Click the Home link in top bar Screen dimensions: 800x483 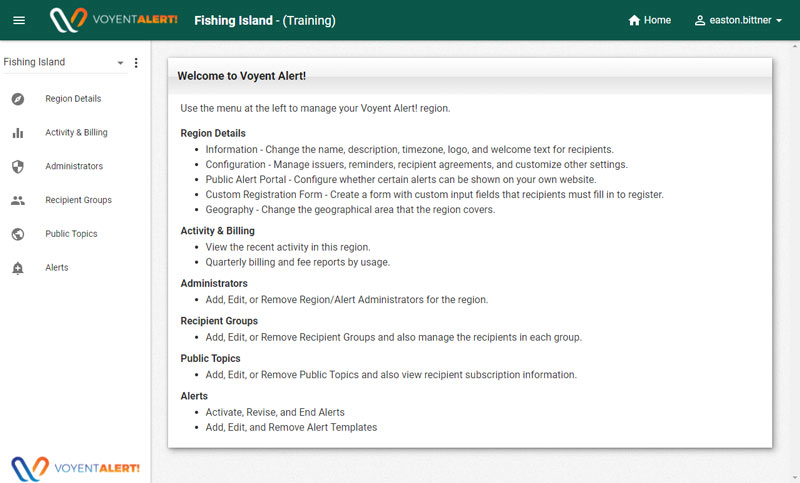click(x=657, y=20)
